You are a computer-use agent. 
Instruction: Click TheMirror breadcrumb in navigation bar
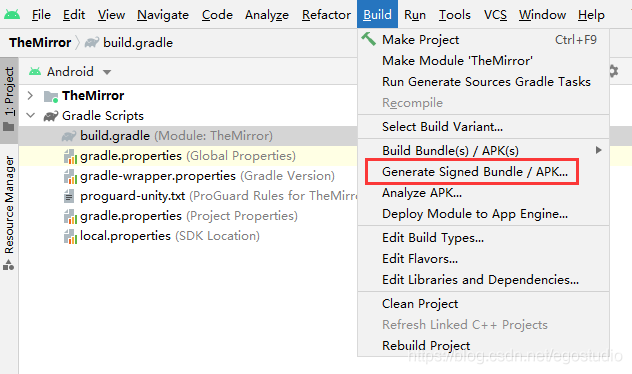40,42
